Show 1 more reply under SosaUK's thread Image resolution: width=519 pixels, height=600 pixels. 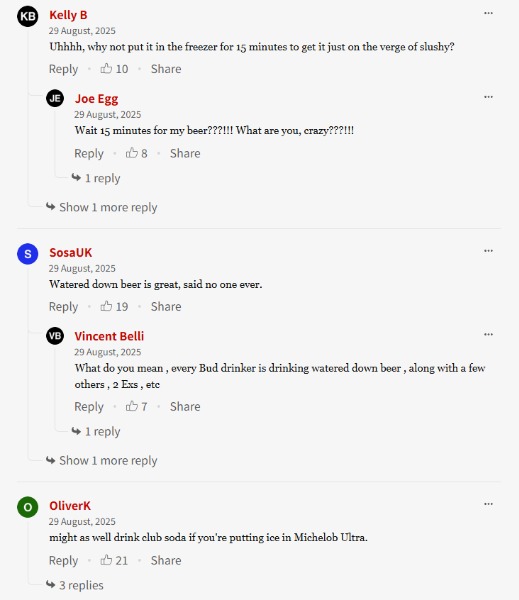click(x=102, y=460)
